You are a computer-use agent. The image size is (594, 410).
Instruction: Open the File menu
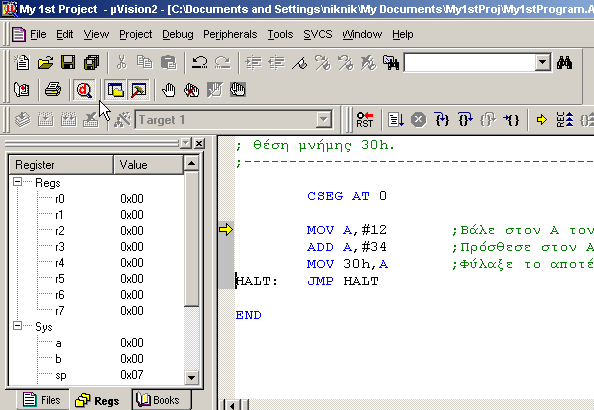click(x=38, y=34)
